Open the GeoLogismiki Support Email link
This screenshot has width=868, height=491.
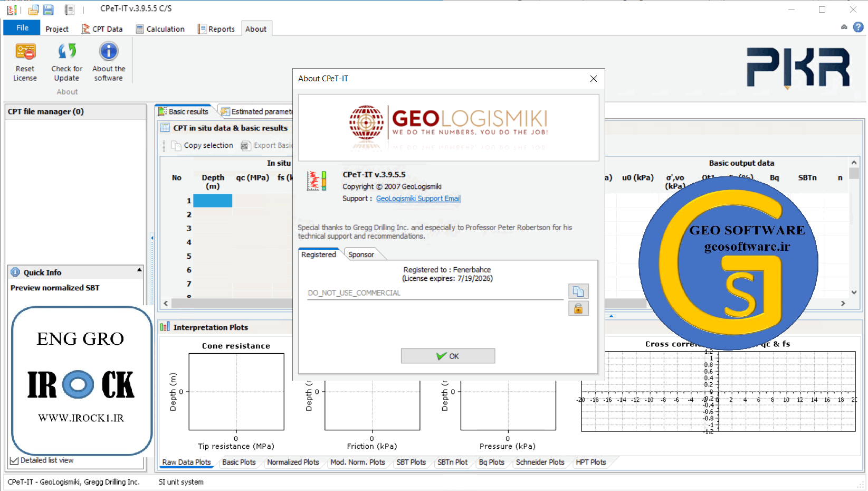click(418, 199)
